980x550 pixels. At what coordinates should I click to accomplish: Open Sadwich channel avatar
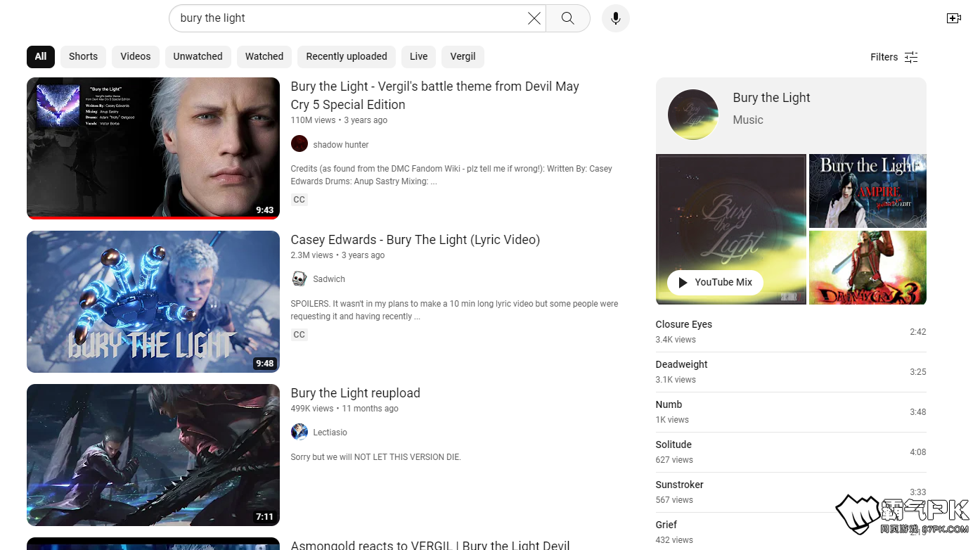299,279
